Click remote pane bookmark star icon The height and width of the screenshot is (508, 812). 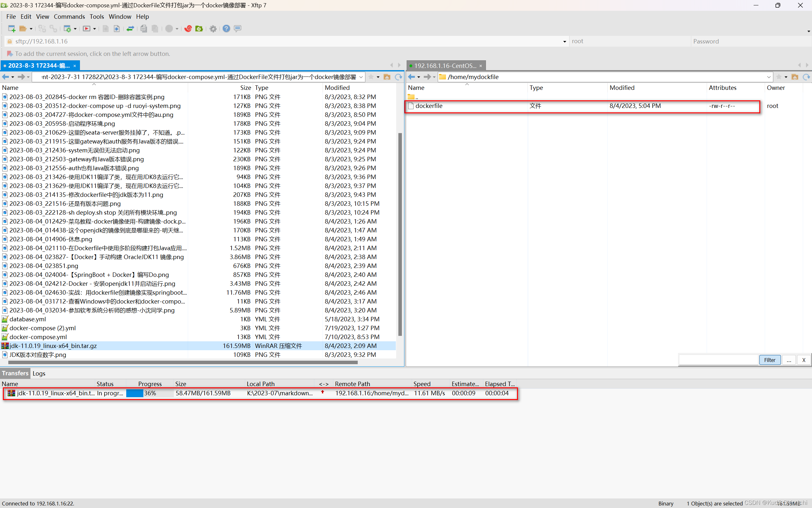pyautogui.click(x=779, y=77)
